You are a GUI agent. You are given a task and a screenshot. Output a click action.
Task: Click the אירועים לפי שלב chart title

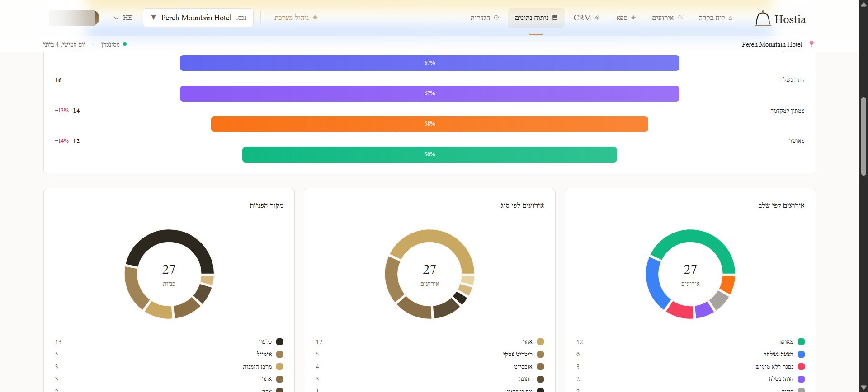click(781, 205)
